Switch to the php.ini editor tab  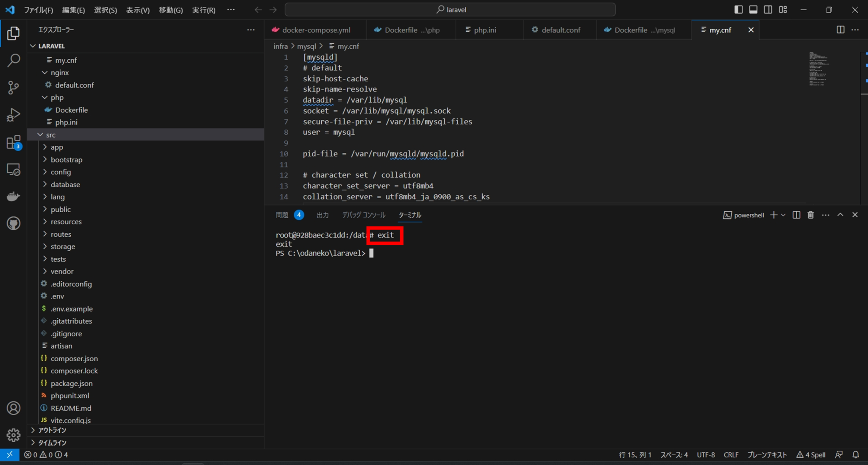pos(484,30)
